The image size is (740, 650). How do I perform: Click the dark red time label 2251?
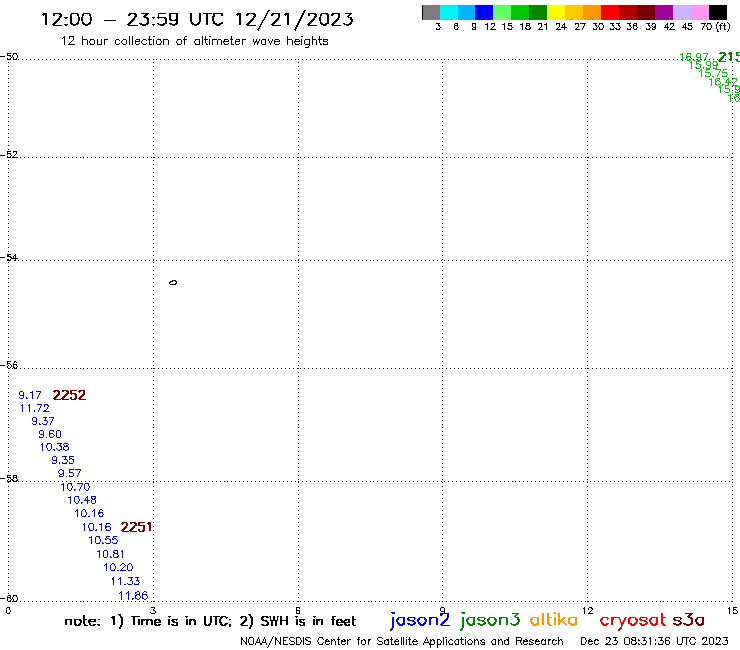[x=136, y=527]
